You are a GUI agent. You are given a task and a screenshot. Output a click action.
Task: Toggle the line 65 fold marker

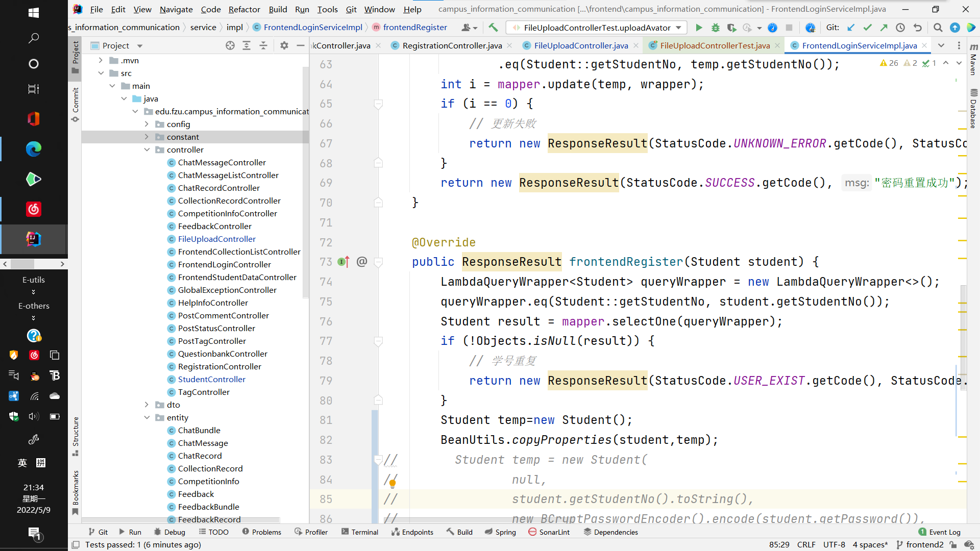click(378, 104)
